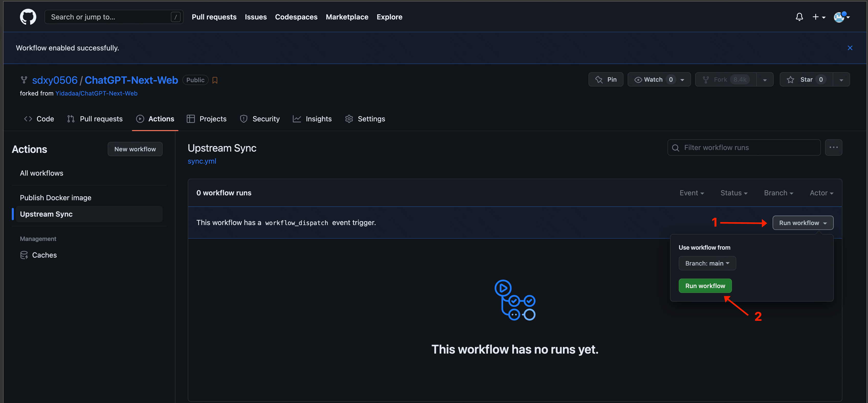Click the star icon on Star button
868x403 pixels.
[x=790, y=80]
